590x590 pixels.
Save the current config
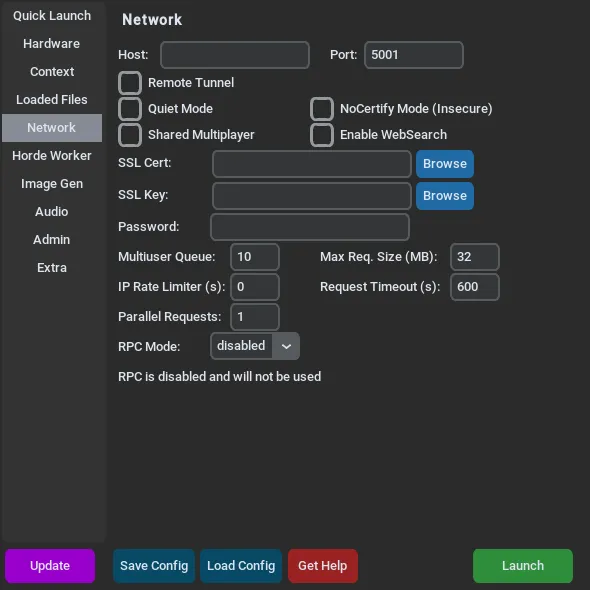(x=154, y=566)
